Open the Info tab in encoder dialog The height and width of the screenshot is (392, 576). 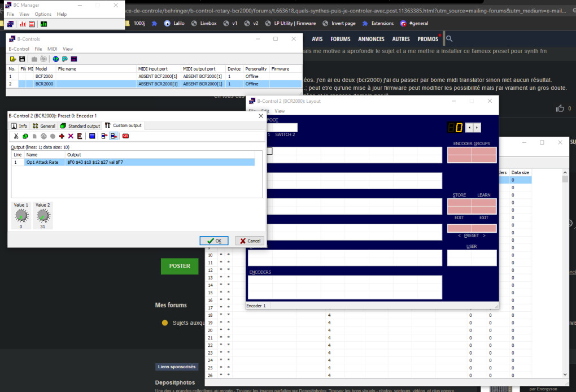point(19,126)
